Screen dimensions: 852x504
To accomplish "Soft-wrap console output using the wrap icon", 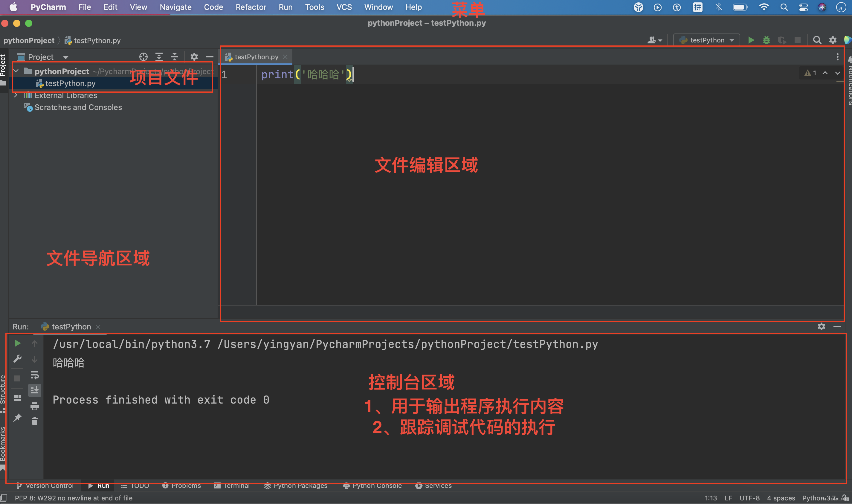I will [x=34, y=375].
